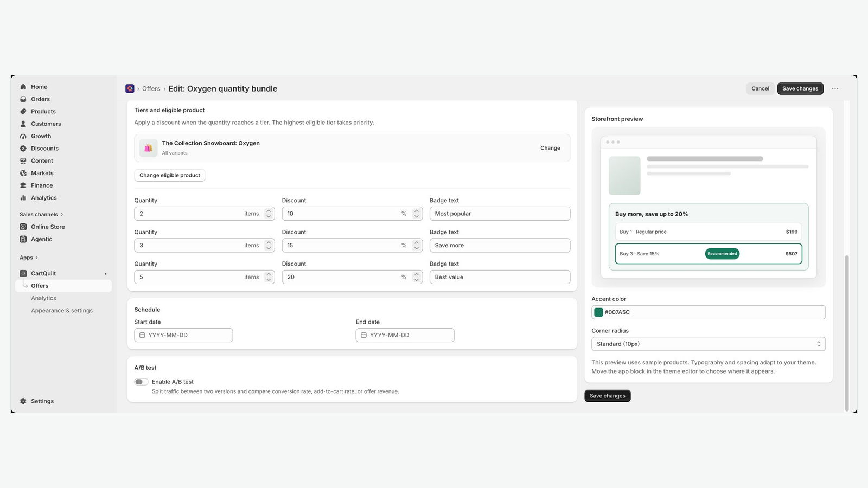This screenshot has width=868, height=488.
Task: Click the Orders inbox icon in sidebar
Action: [23, 99]
